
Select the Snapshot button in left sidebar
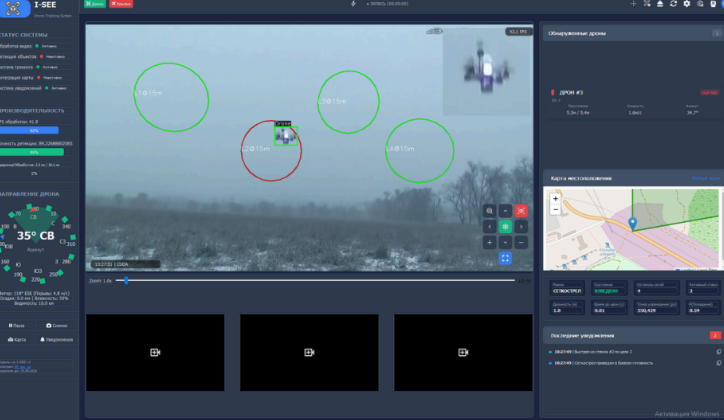[x=57, y=325]
